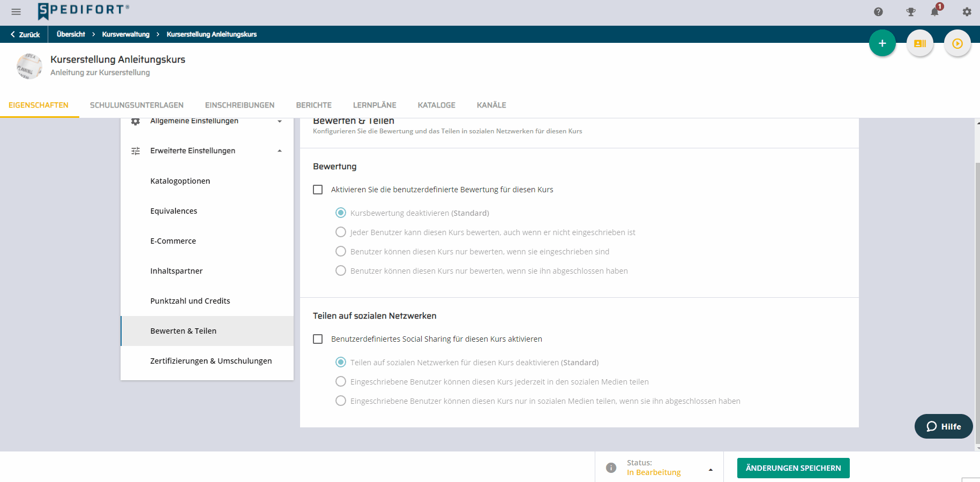The height and width of the screenshot is (482, 980).
Task: Open the settings gear icon
Action: click(x=967, y=12)
